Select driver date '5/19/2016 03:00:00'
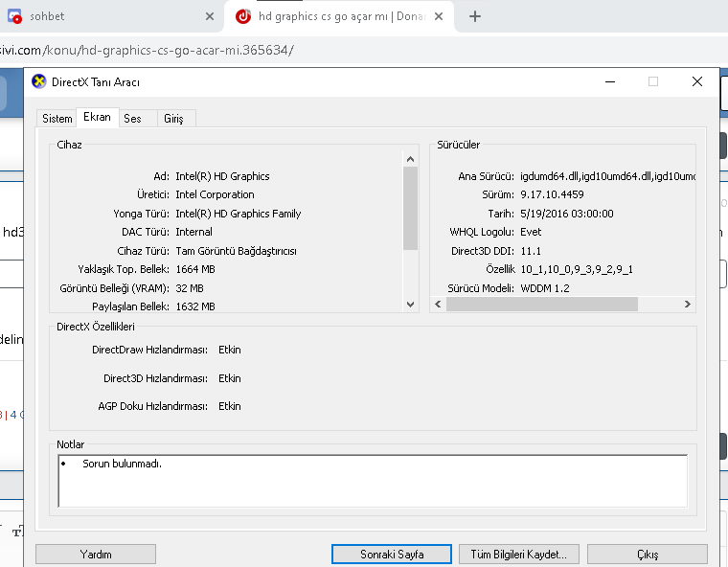The image size is (728, 567). 567,214
